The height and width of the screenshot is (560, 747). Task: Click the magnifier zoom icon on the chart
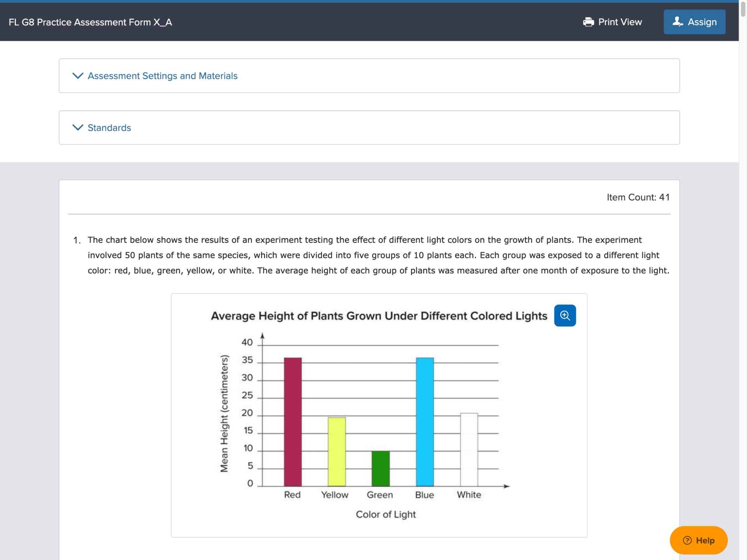(565, 316)
